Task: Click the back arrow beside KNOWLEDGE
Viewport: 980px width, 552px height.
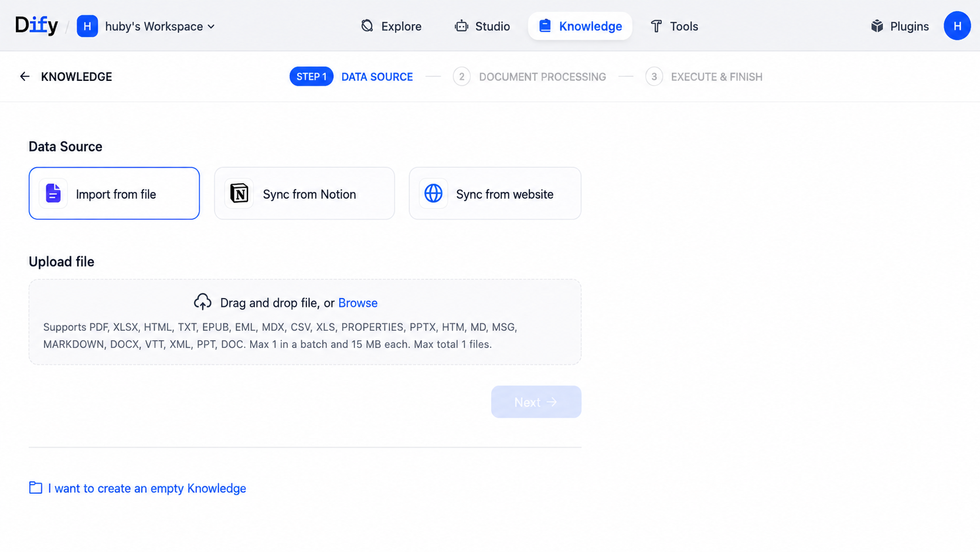Action: [25, 76]
